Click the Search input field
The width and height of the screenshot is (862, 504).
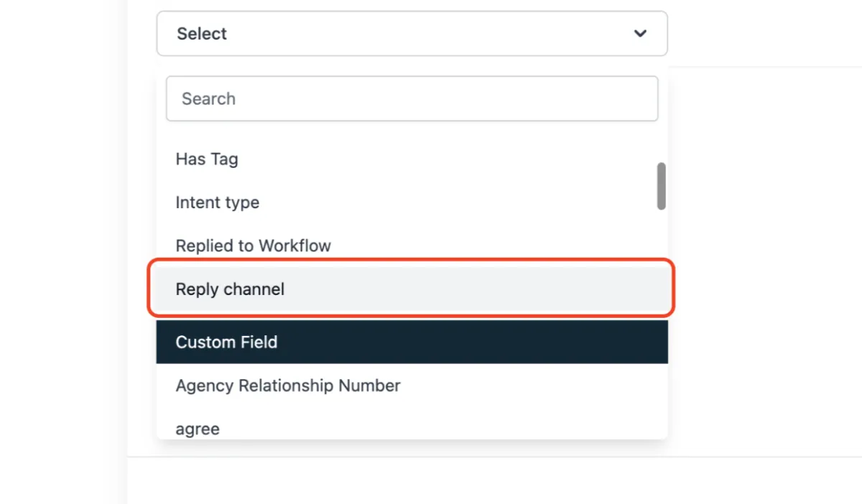pyautogui.click(x=412, y=98)
